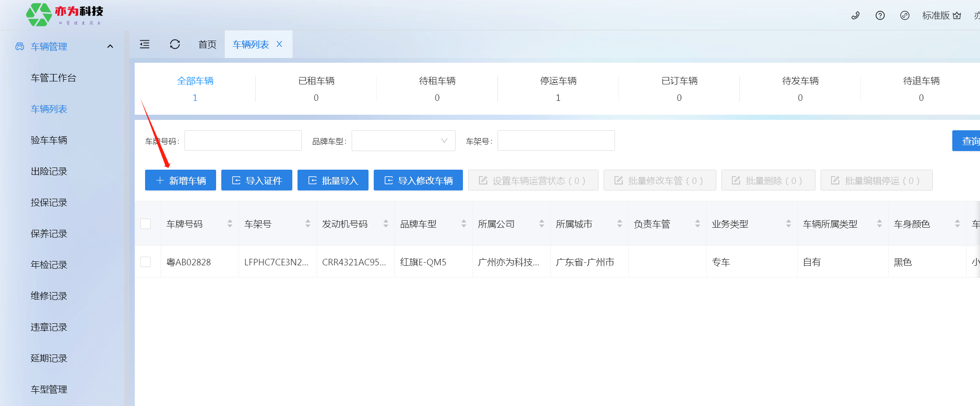Collapse the 车辆管理 sidebar menu
Screen dimensions: 980x406
pyautogui.click(x=110, y=46)
